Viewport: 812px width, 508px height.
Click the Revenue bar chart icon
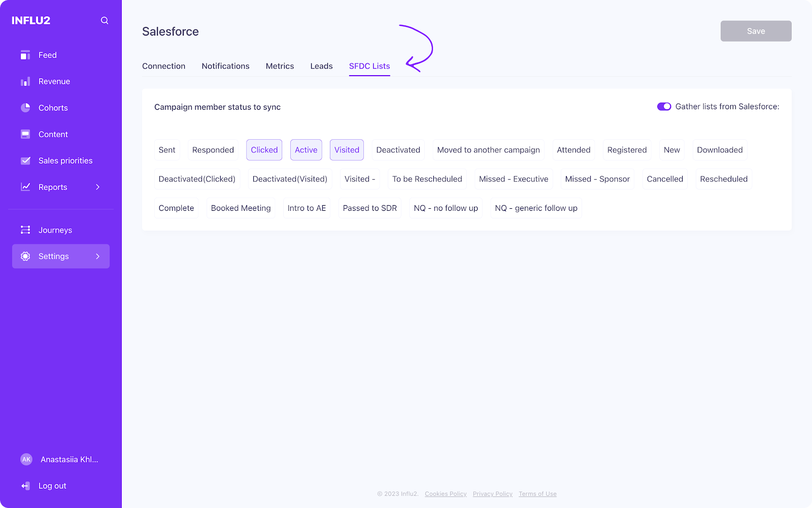point(25,81)
